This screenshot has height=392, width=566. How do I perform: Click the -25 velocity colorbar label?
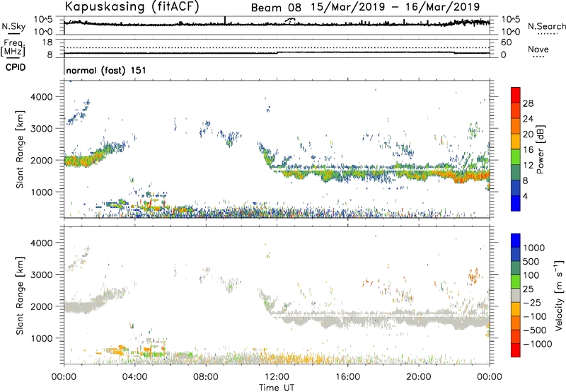click(x=533, y=303)
